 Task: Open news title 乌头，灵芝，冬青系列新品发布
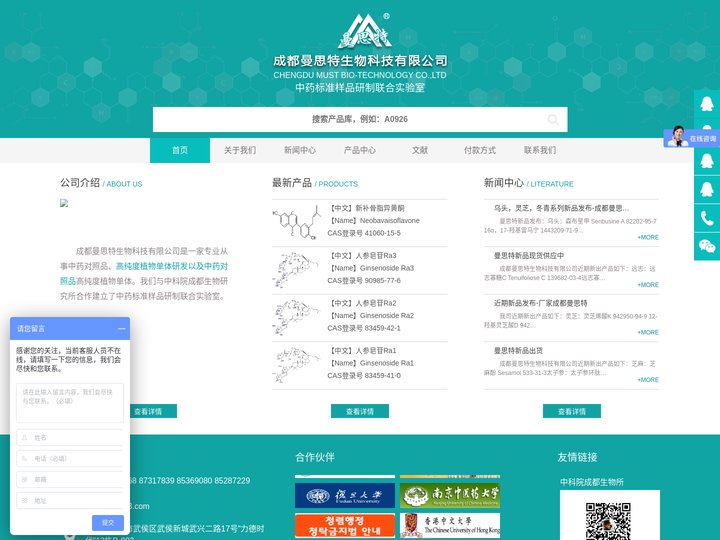[561, 208]
